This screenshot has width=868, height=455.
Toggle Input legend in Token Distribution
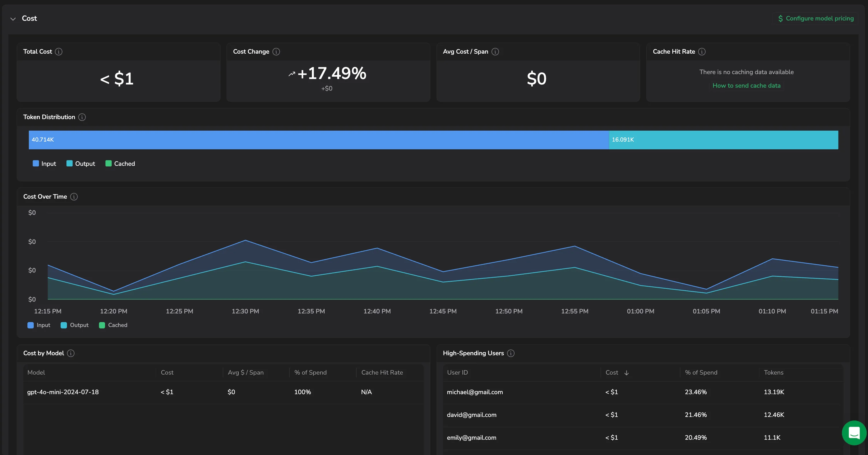click(x=44, y=164)
